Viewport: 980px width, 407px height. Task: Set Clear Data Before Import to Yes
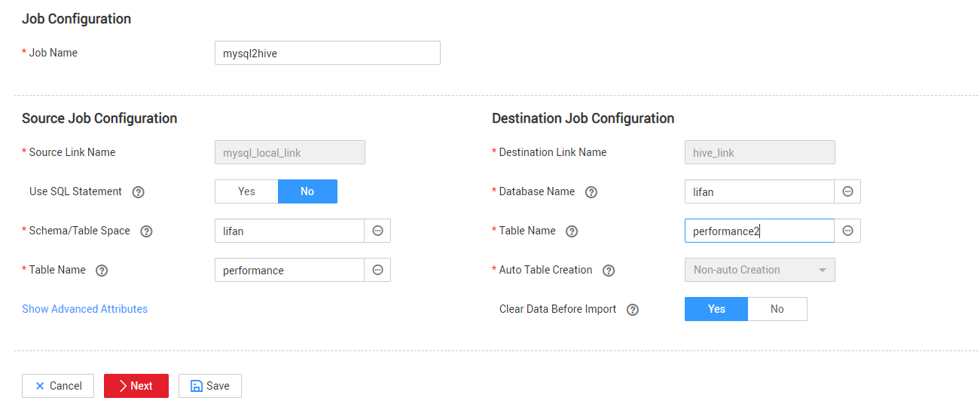[x=716, y=309]
